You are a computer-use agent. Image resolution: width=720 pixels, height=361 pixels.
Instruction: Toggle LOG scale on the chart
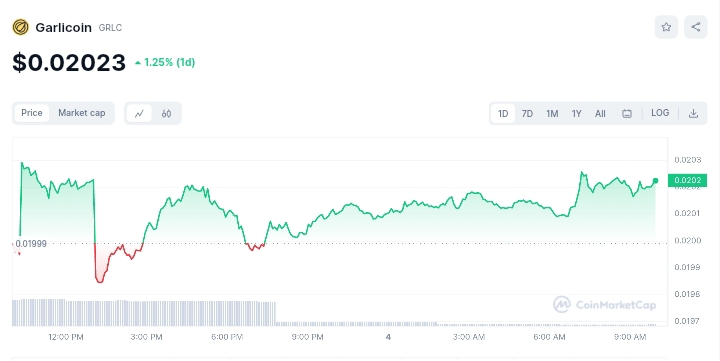[x=660, y=113]
